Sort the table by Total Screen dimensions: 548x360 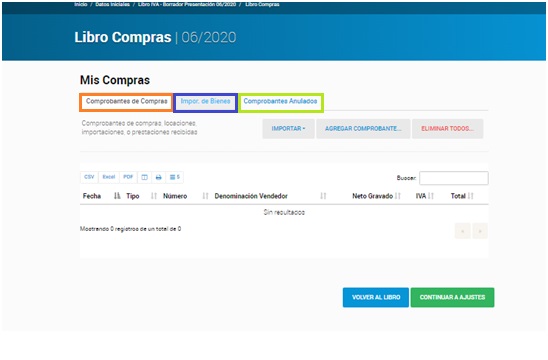458,196
